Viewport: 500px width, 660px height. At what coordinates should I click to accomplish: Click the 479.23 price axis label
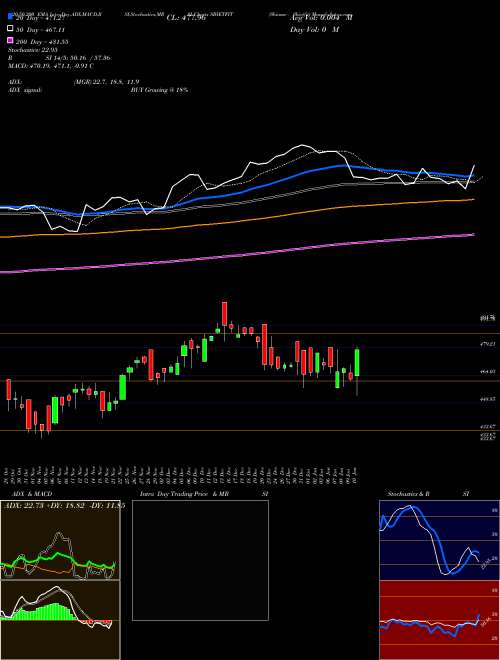pyautogui.click(x=488, y=344)
